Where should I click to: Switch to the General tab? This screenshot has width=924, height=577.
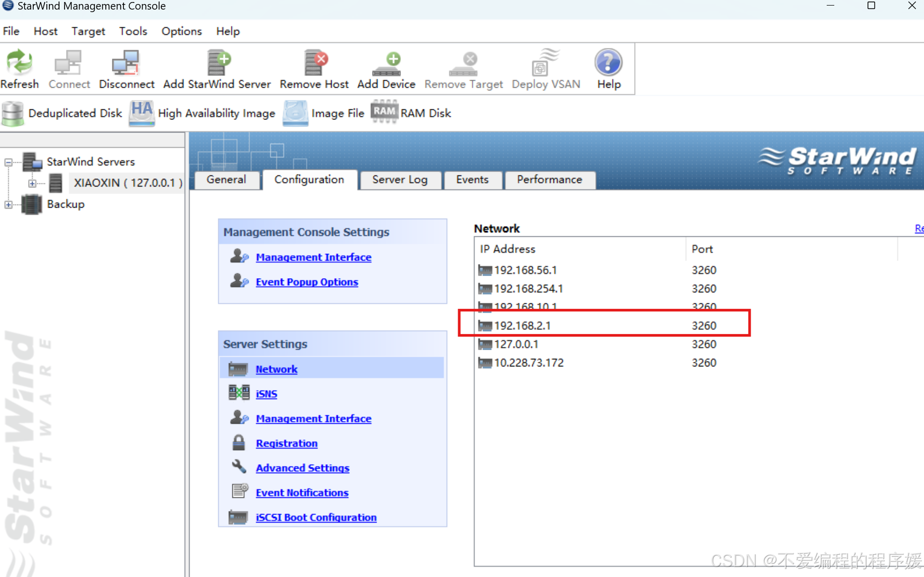[x=226, y=180]
